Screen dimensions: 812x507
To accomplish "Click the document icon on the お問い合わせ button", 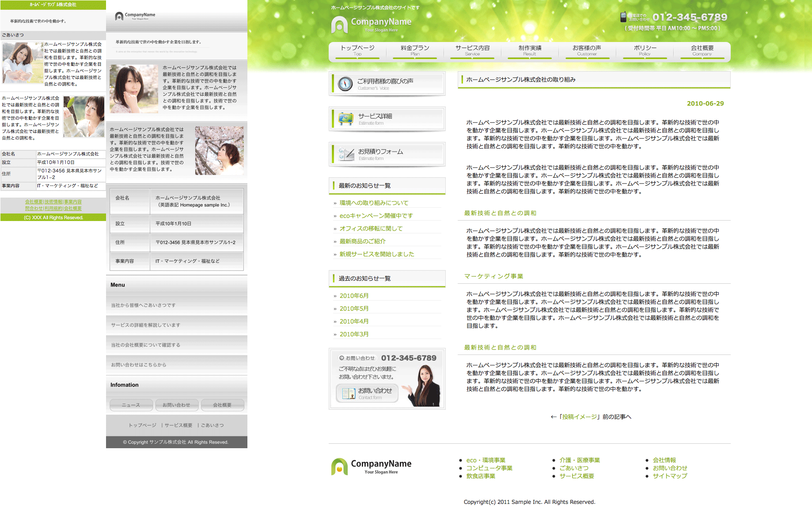I will click(349, 393).
